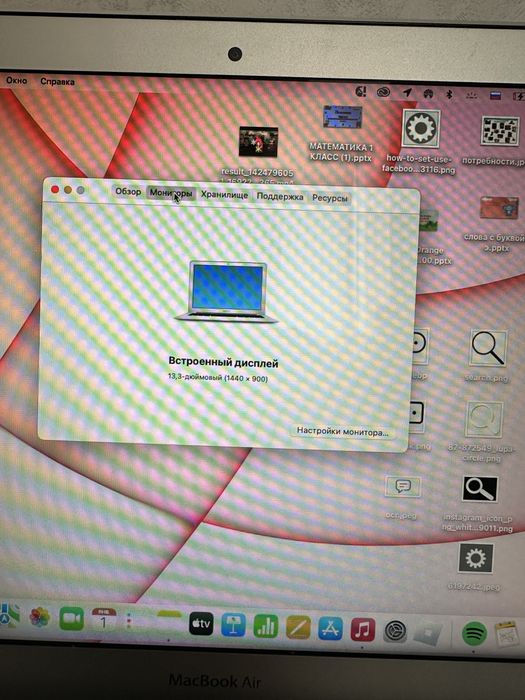The image size is (525, 700).
Task: Select the result_142479605 video file
Action: [258, 153]
